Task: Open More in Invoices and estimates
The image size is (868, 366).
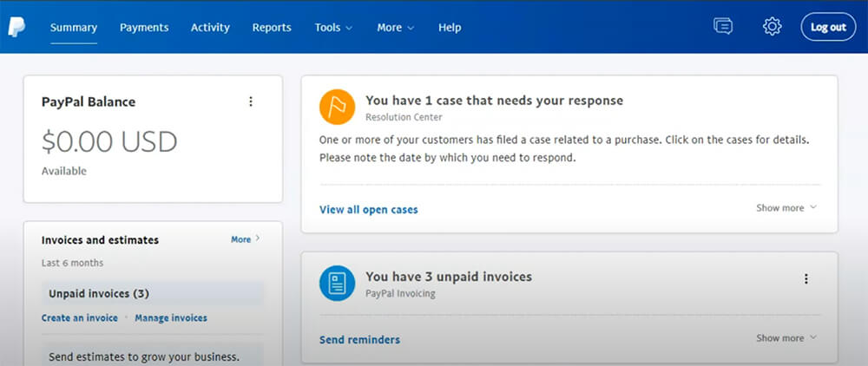Action: coord(246,239)
